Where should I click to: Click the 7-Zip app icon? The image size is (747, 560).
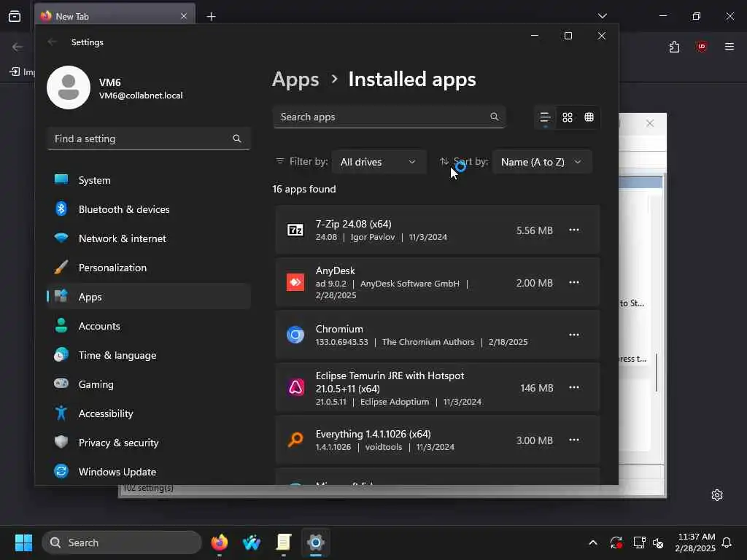pos(295,230)
